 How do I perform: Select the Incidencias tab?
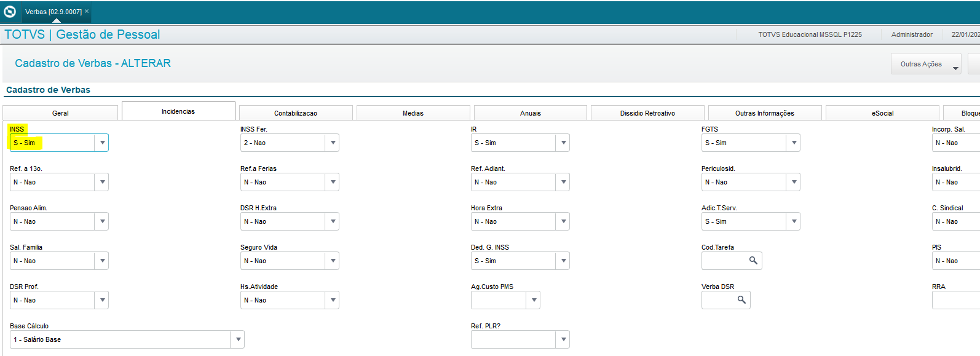tap(178, 111)
